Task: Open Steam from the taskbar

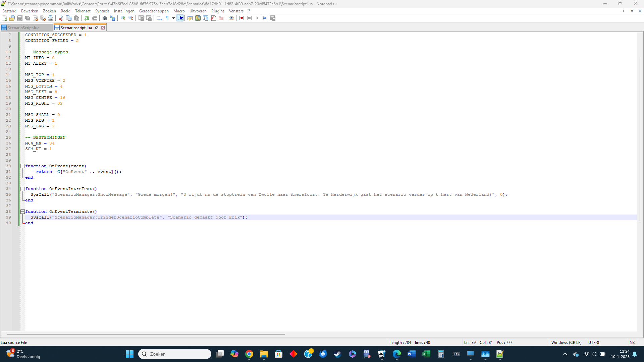Action: (338, 354)
